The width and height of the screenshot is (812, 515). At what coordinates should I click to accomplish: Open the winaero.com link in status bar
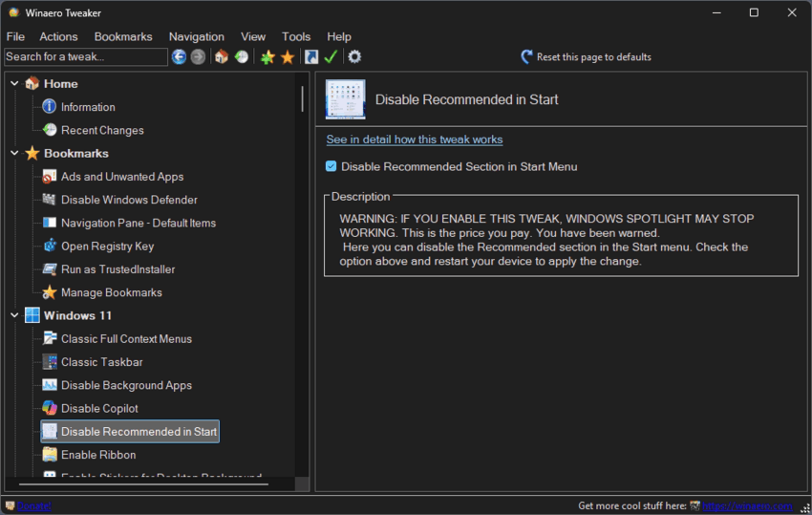tap(747, 505)
